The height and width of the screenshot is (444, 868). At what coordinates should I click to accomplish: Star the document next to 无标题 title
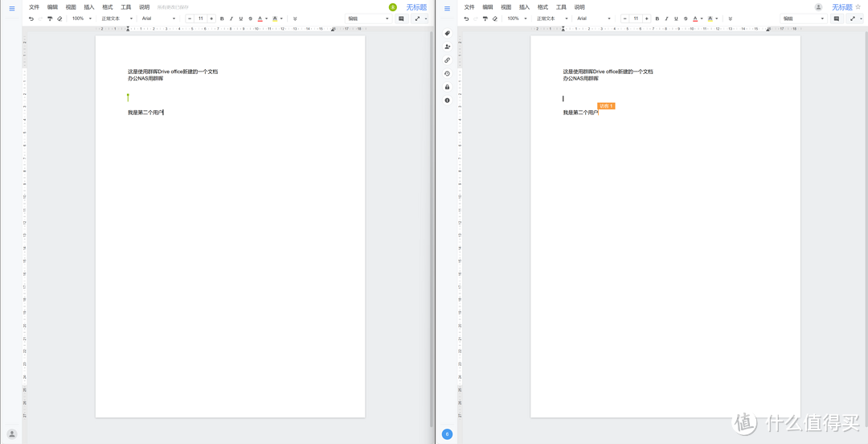(858, 7)
